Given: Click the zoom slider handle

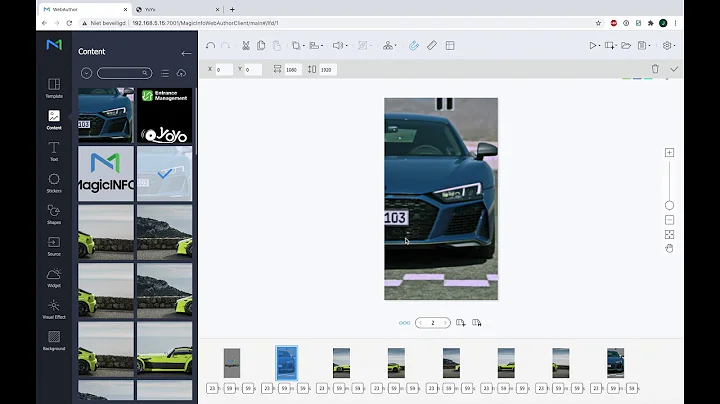Looking at the screenshot, I should click(669, 205).
